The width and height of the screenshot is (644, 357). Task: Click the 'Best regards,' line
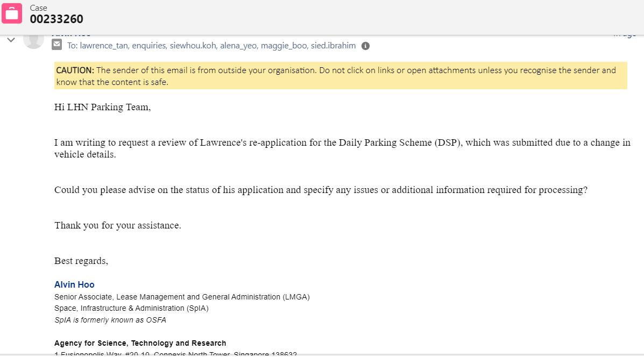pos(81,261)
